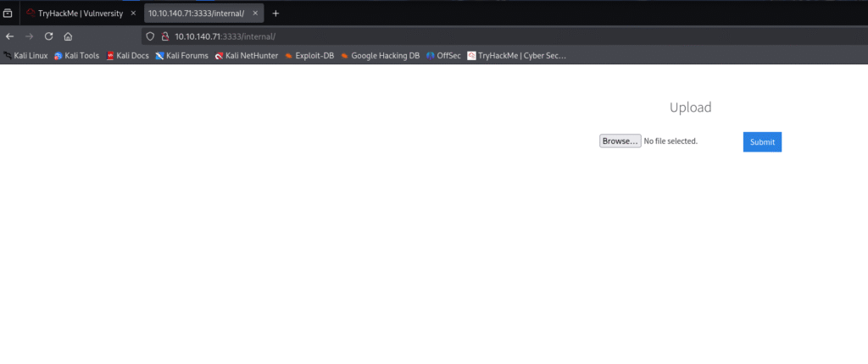Go to the browser home page

click(68, 36)
